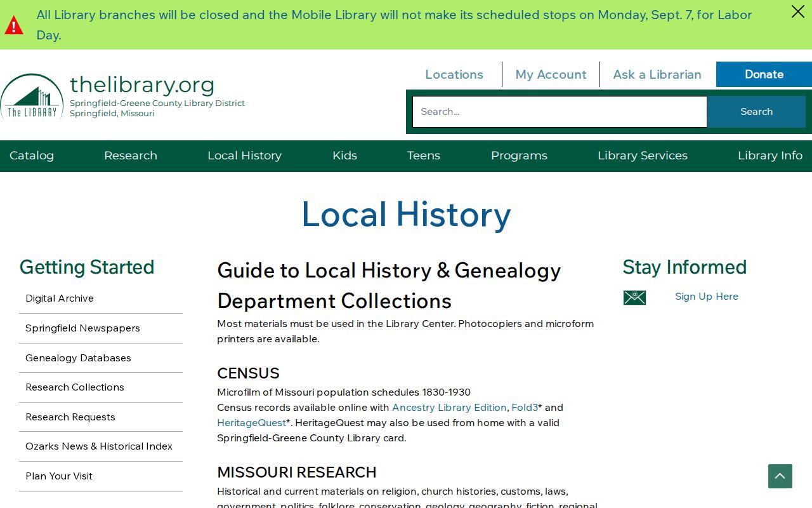Image resolution: width=812 pixels, height=508 pixels.
Task: Click the Getting Started sidebar heading
Action: click(x=87, y=267)
